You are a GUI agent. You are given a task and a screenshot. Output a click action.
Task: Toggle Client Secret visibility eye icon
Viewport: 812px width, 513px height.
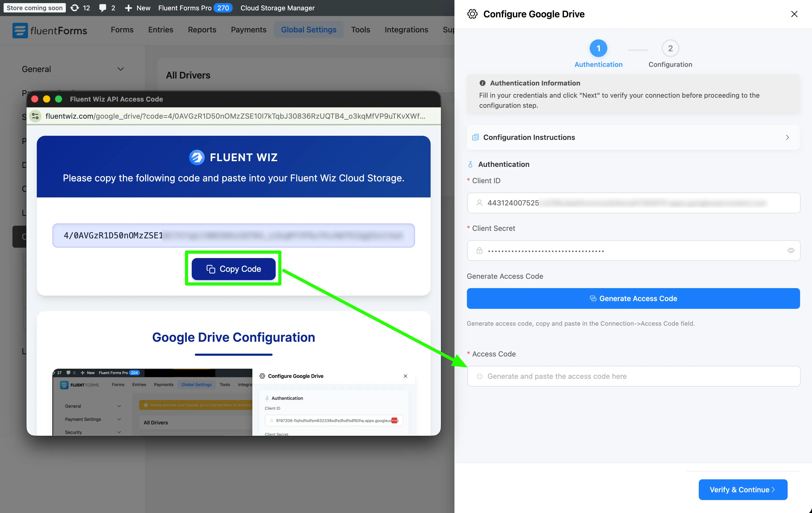pyautogui.click(x=790, y=251)
